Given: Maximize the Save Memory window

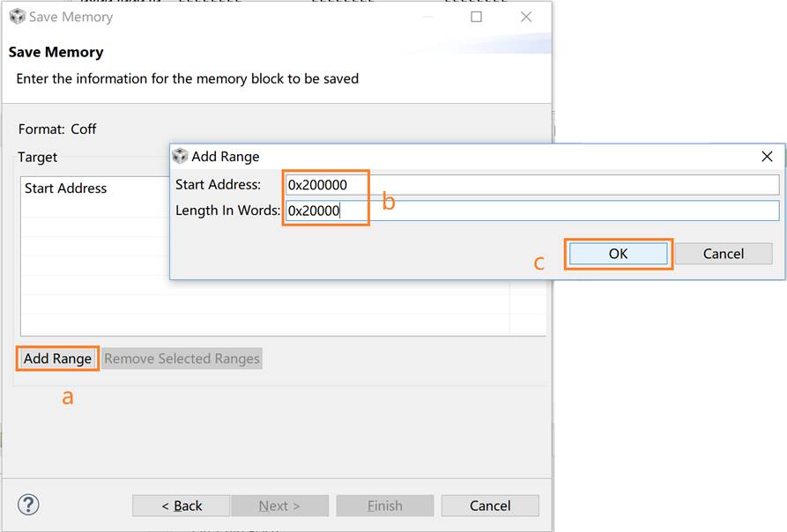Looking at the screenshot, I should pyautogui.click(x=476, y=17).
